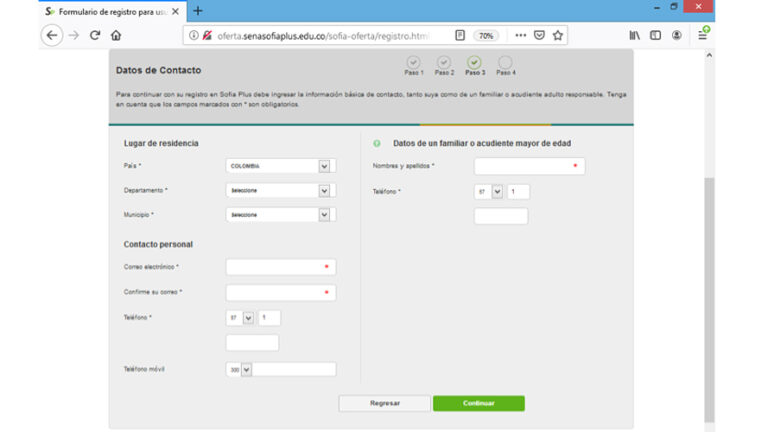This screenshot has width=768, height=432.
Task: Click the Pocket save icon
Action: pos(539,35)
